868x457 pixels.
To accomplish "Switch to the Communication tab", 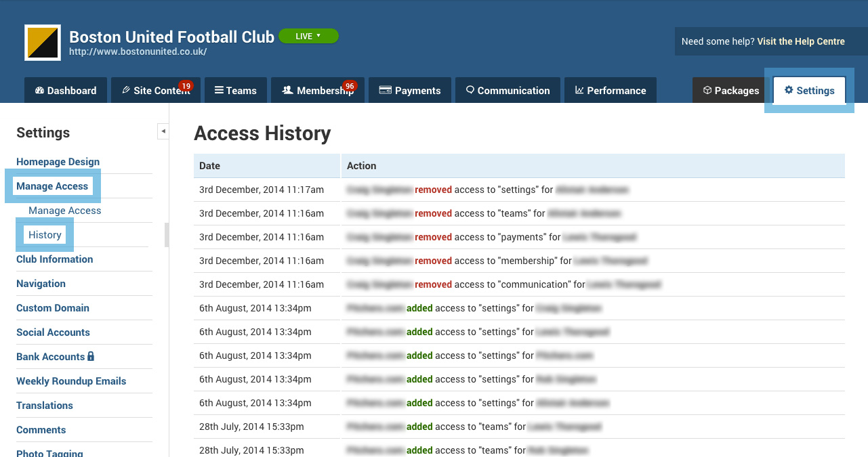I will click(x=508, y=90).
